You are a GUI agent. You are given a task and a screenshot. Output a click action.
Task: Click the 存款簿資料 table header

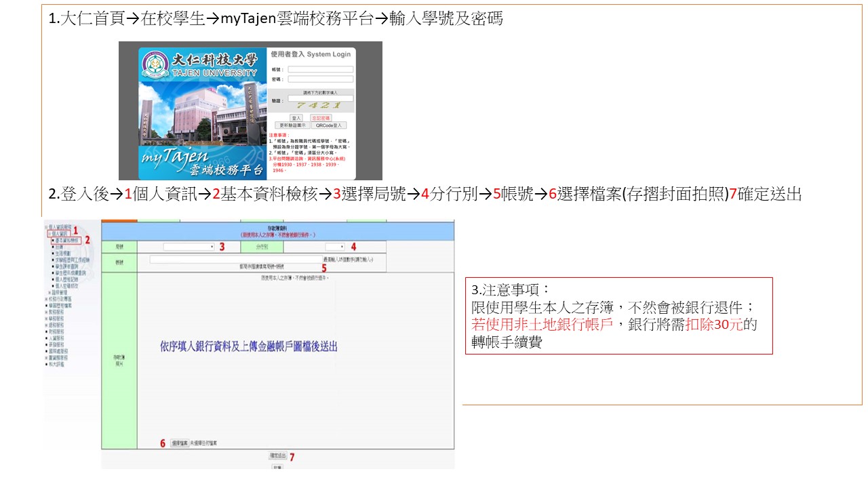click(x=277, y=231)
